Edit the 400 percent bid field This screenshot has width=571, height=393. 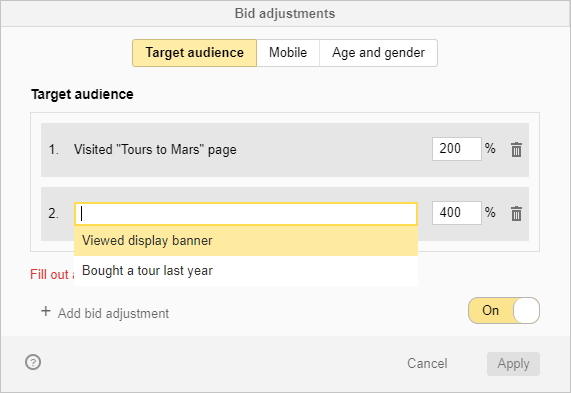point(457,213)
